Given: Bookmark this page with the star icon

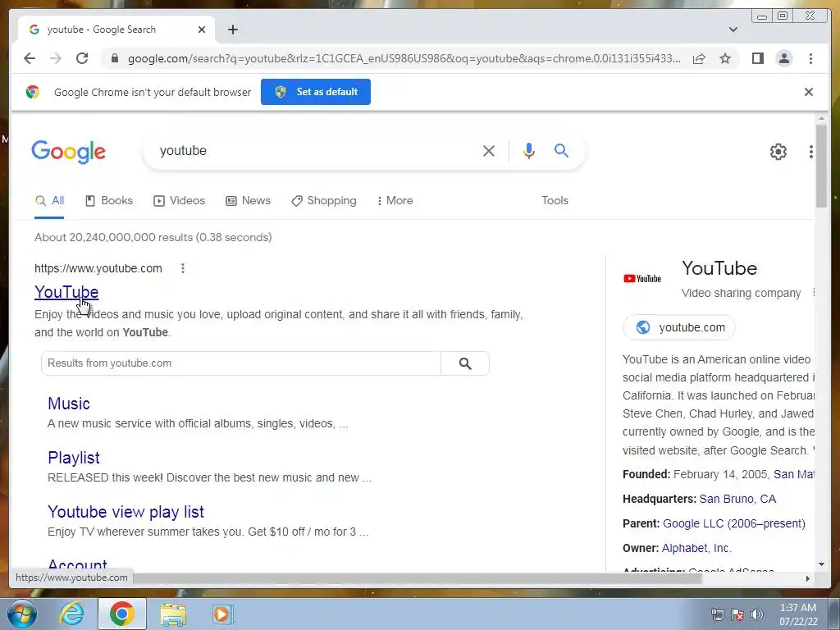Looking at the screenshot, I should click(725, 58).
